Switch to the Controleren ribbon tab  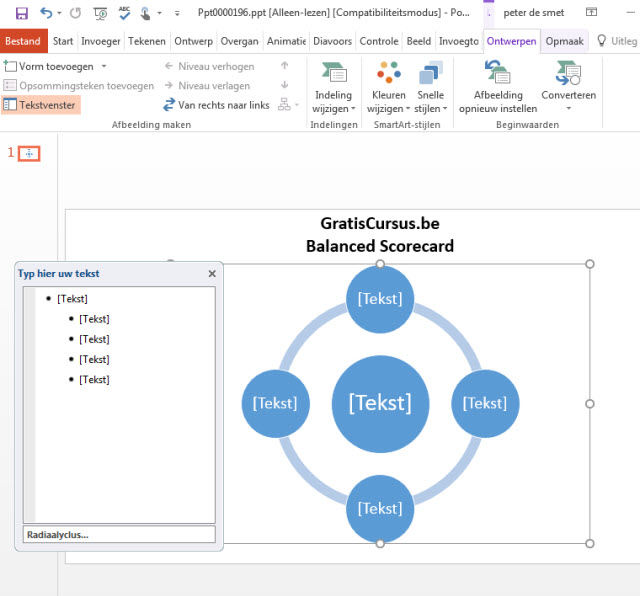(379, 41)
